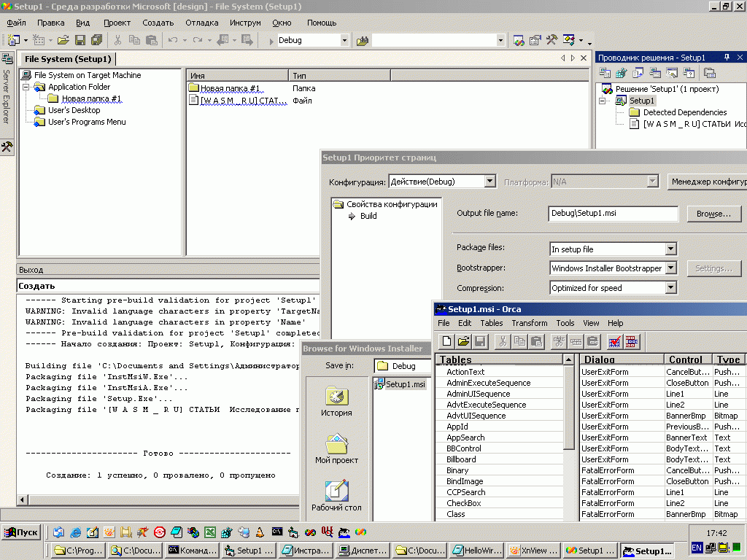Open the Debug solution configuration dropdown
The image size is (747, 560).
pos(344,41)
